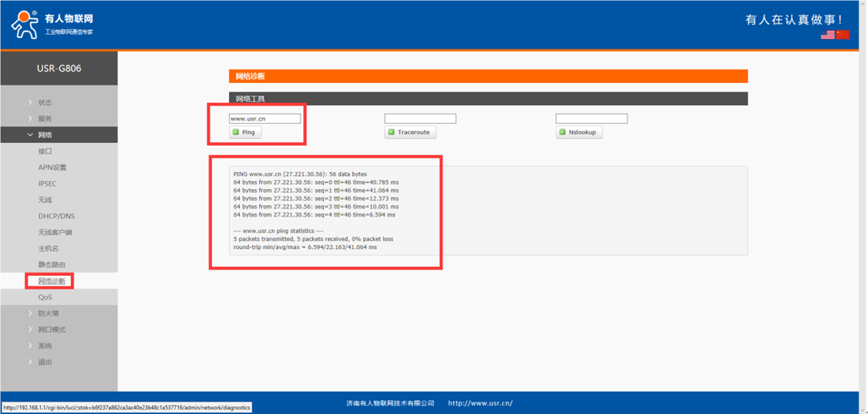Expand the 状态 sidebar section
The image size is (868, 414).
(x=45, y=102)
